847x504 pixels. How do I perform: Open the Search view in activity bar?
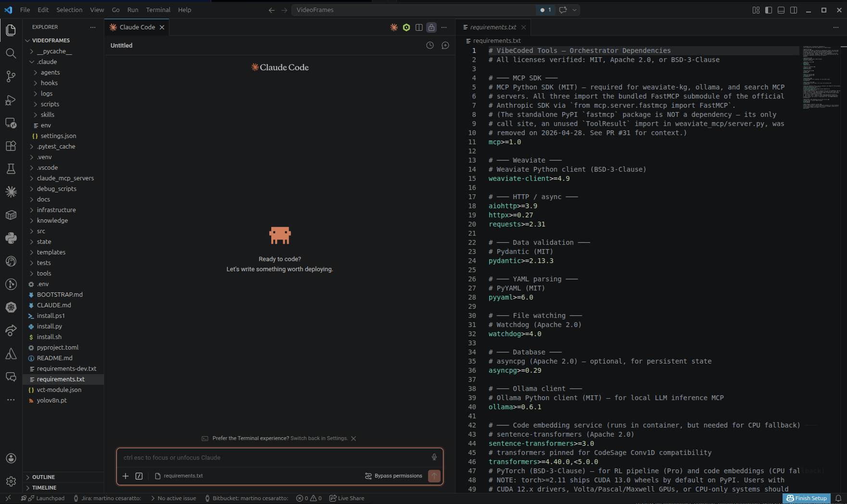11,53
